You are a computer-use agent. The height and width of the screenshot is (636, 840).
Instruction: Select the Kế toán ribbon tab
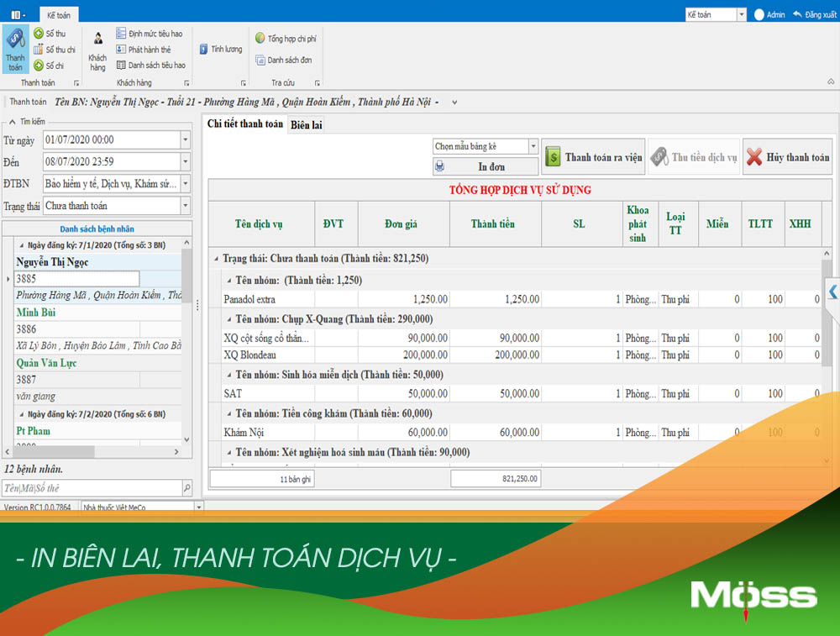(59, 15)
